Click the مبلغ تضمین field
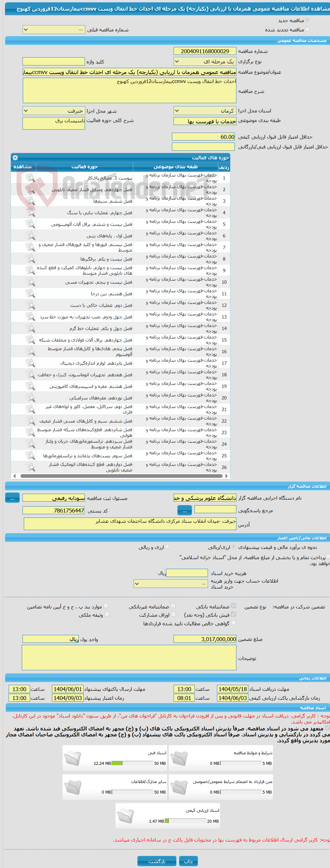Viewport: 330px width, 868px height. click(x=205, y=639)
